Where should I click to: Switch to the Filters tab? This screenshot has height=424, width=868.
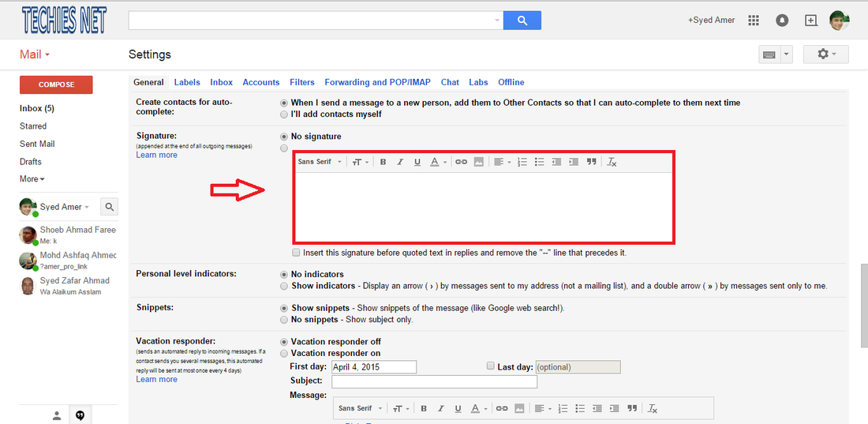[302, 82]
